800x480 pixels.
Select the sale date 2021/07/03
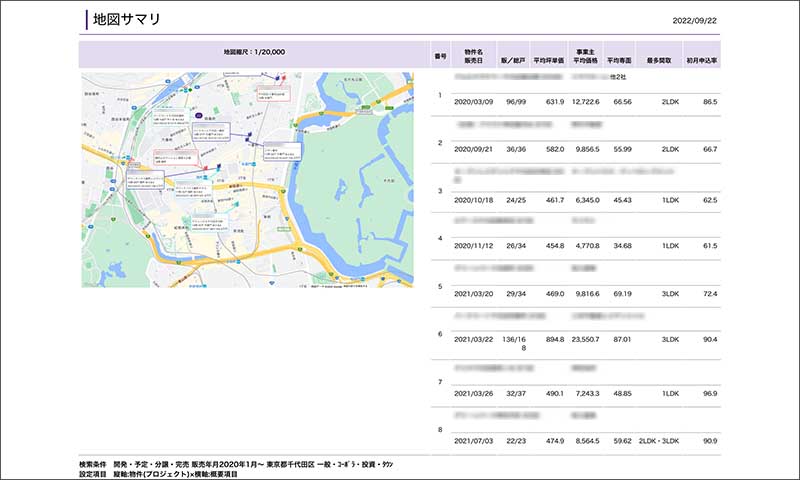coord(473,441)
